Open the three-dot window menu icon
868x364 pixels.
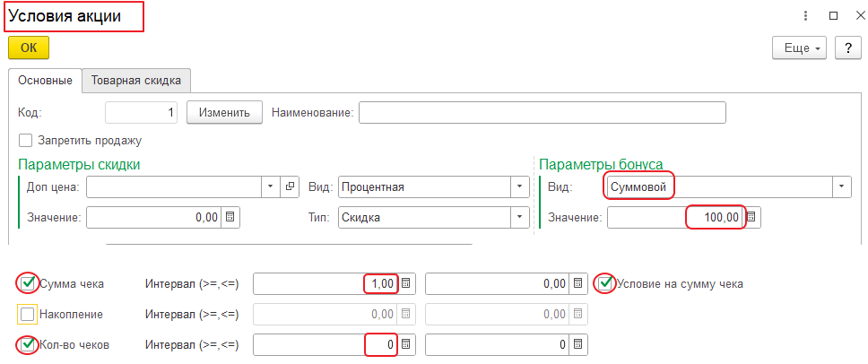coord(806,16)
